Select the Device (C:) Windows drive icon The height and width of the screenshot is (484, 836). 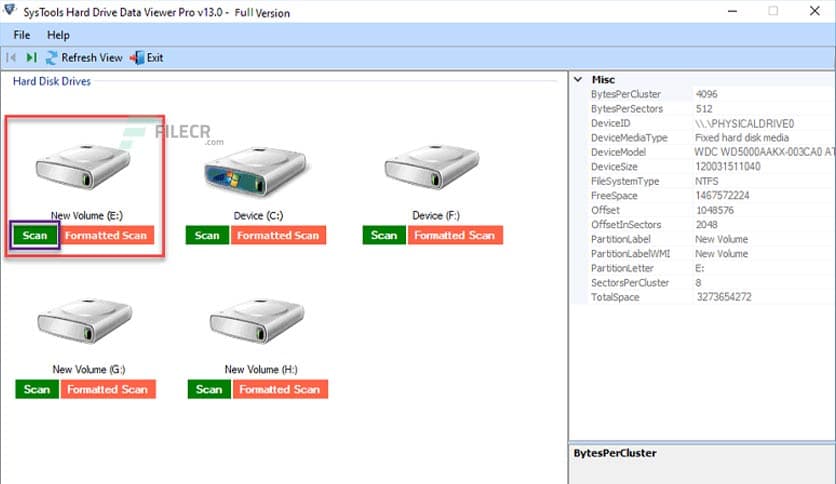[x=256, y=171]
